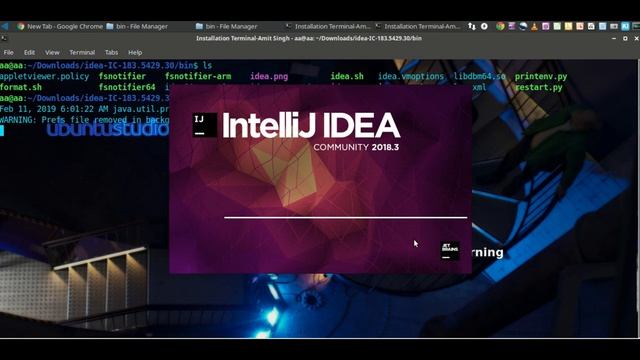The height and width of the screenshot is (360, 640).
Task: Click idea.png in the terminal listing
Action: (269, 76)
